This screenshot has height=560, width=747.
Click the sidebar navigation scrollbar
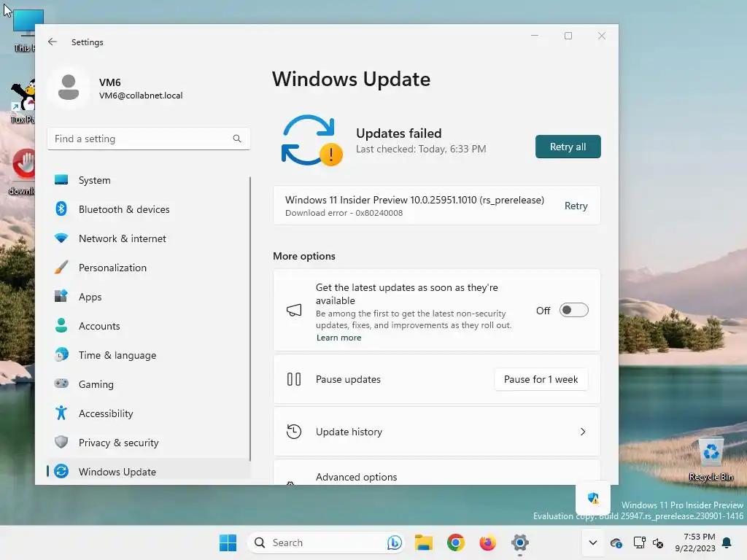[249, 319]
